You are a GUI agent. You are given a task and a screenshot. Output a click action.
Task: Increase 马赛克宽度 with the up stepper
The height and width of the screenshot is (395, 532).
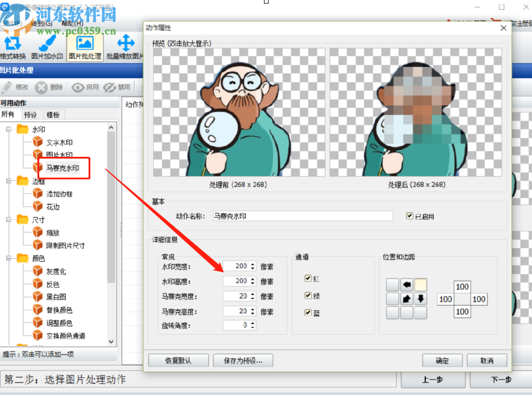[x=253, y=294]
